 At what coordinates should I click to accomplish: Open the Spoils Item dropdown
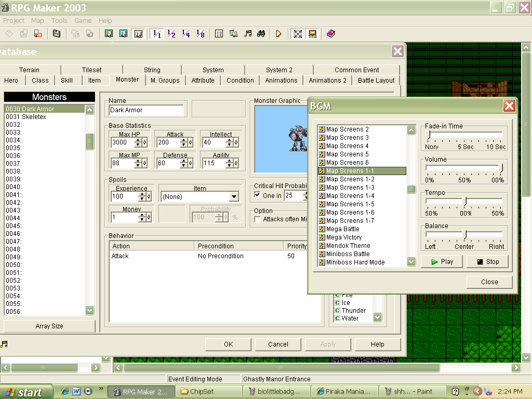click(234, 197)
